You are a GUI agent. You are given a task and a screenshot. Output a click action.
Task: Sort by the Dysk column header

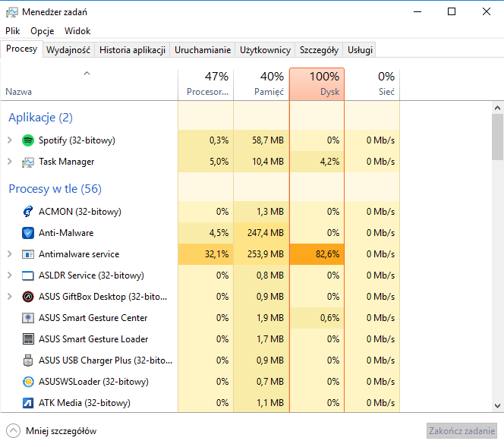[317, 84]
